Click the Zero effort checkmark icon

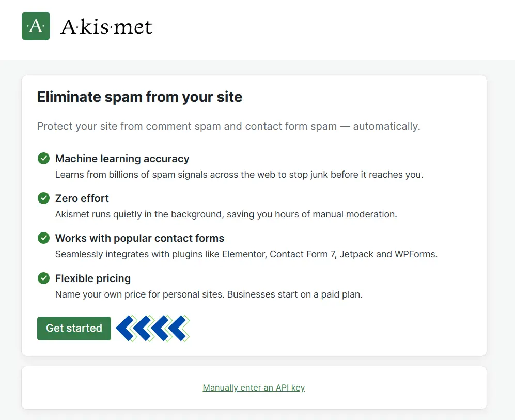(x=43, y=198)
